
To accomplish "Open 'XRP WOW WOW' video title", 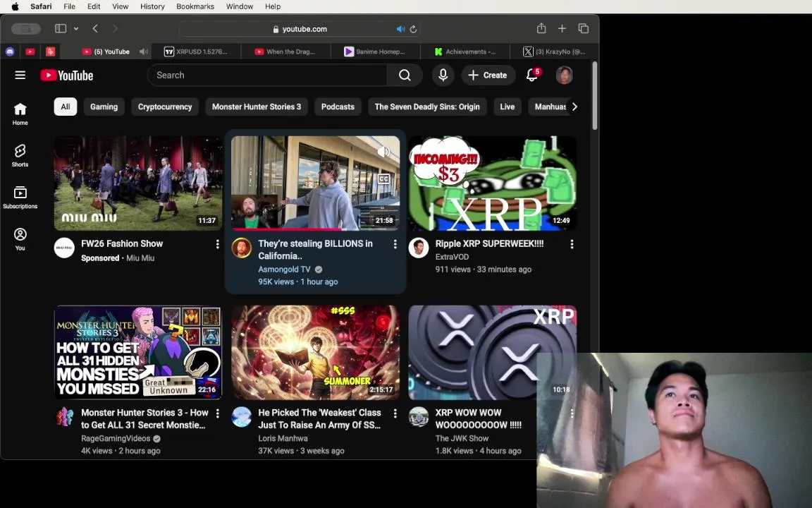I will pos(478,419).
